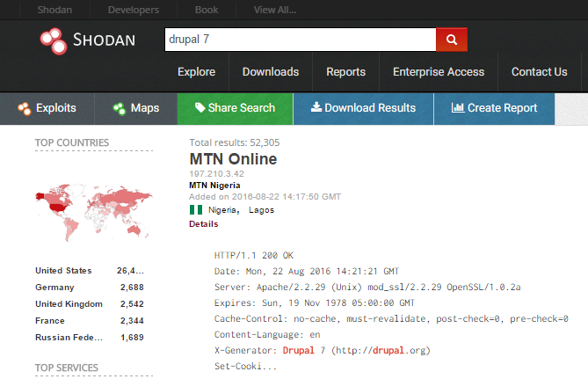The image size is (588, 379).
Task: Click the X-Generator: Drupal 7 line
Action: tap(323, 350)
